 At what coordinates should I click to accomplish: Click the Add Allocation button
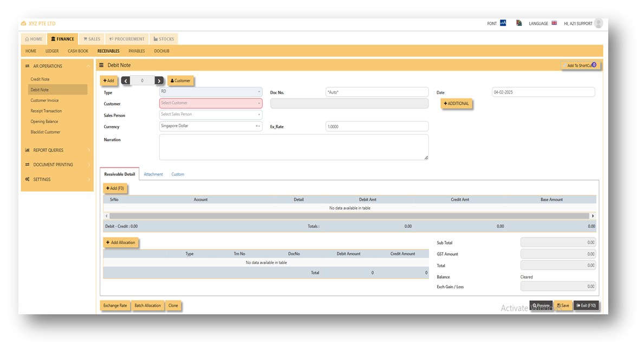coord(121,242)
